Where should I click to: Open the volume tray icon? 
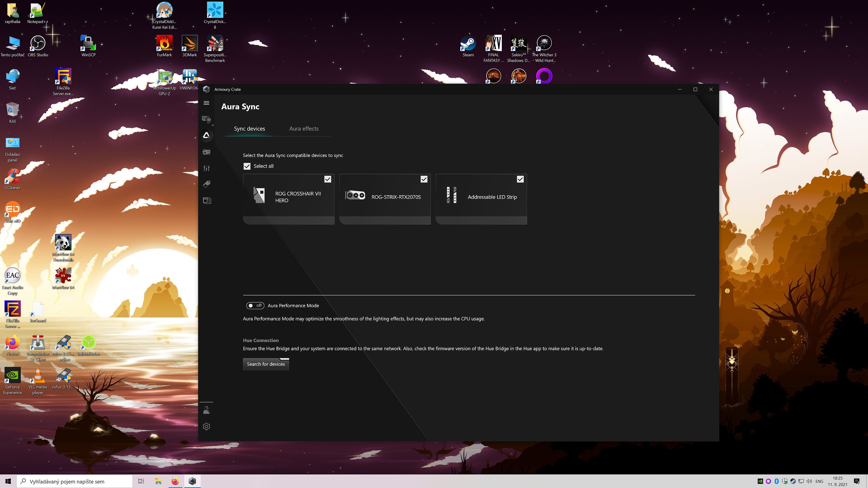coord(809,481)
